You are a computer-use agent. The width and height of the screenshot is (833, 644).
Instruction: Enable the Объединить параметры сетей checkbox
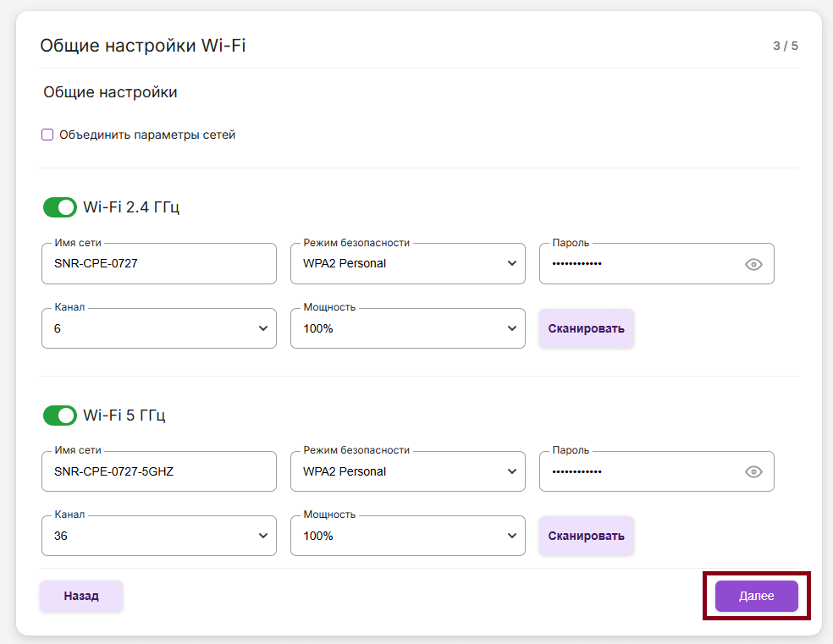click(48, 135)
